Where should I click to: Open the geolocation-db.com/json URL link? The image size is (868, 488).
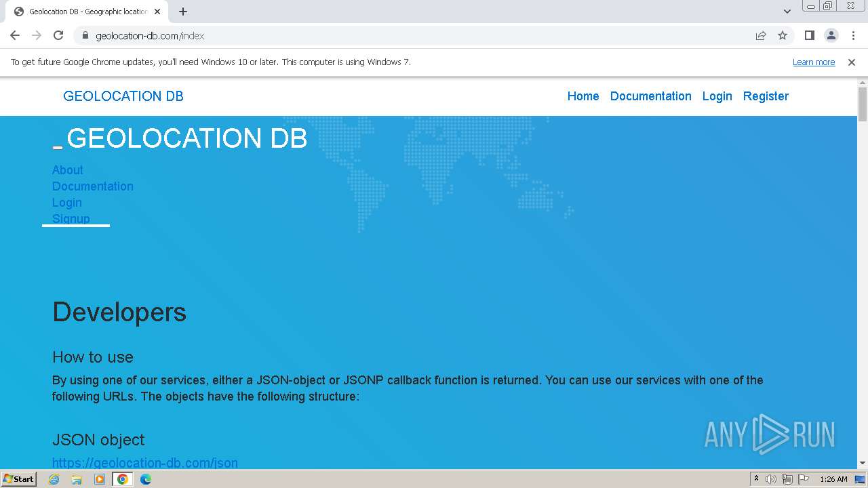coord(145,463)
